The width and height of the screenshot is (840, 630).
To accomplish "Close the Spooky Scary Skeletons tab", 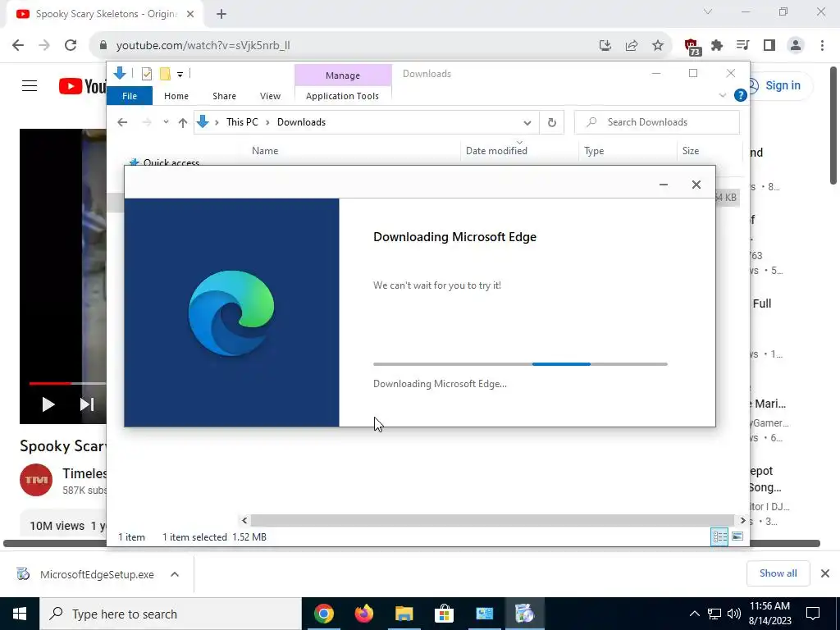I will point(190,15).
